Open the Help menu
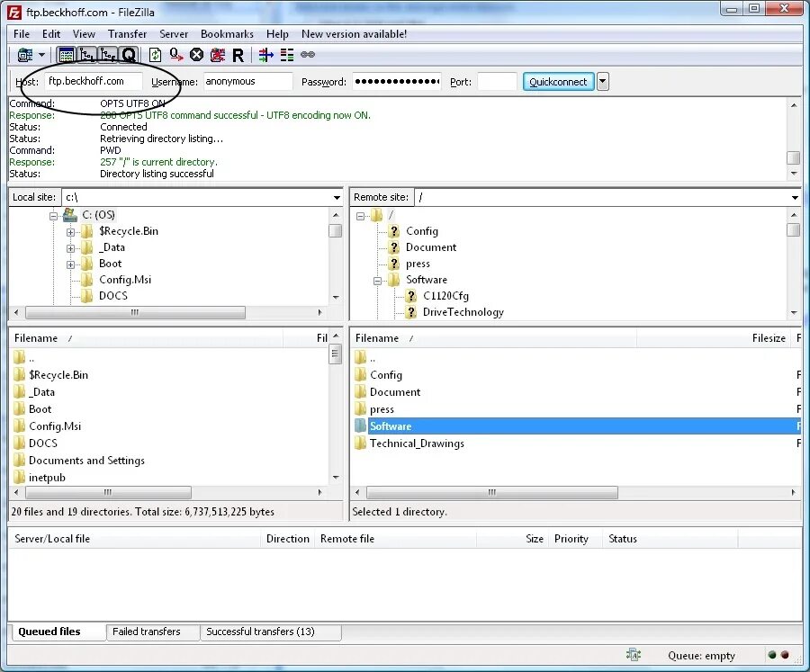The width and height of the screenshot is (810, 672). 277,34
